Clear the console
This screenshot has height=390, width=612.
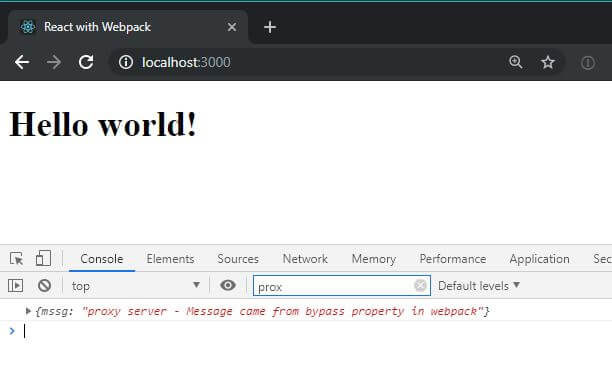click(x=44, y=286)
